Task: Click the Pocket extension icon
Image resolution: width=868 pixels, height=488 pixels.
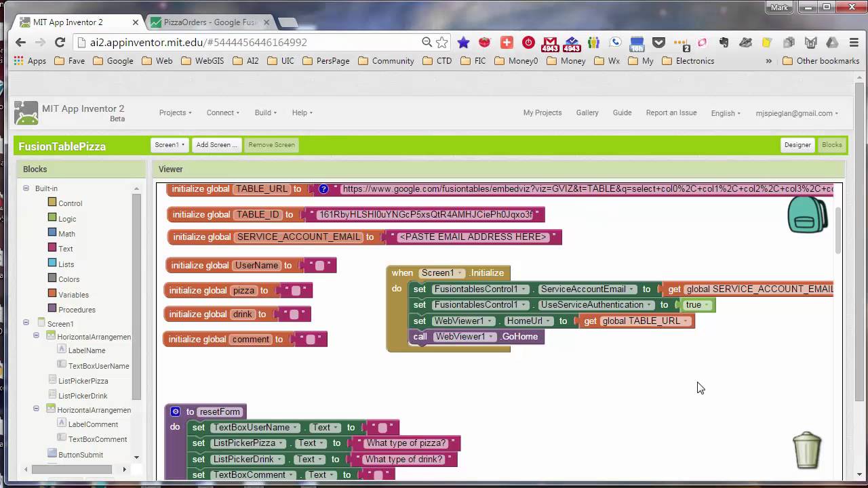Action: coord(658,42)
